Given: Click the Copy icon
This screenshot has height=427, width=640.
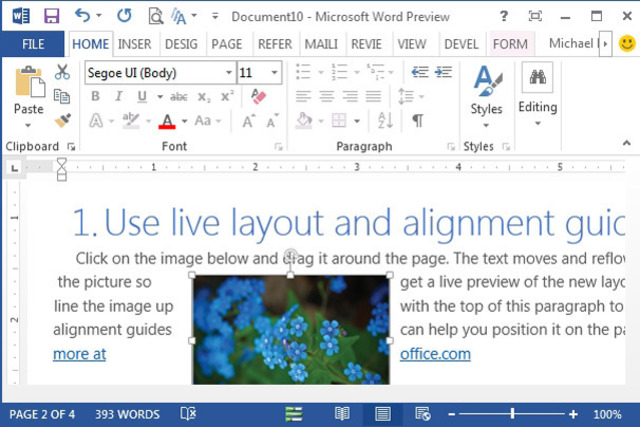Looking at the screenshot, I should coord(62,96).
